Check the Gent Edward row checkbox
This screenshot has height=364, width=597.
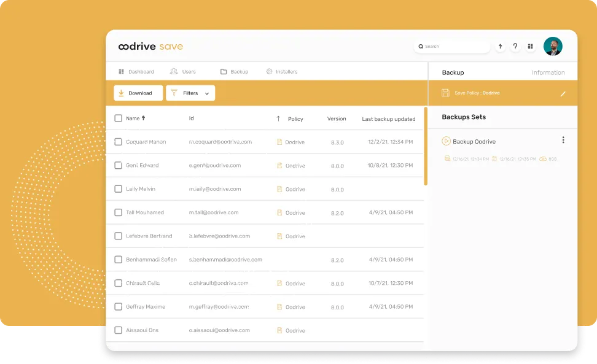tap(119, 166)
